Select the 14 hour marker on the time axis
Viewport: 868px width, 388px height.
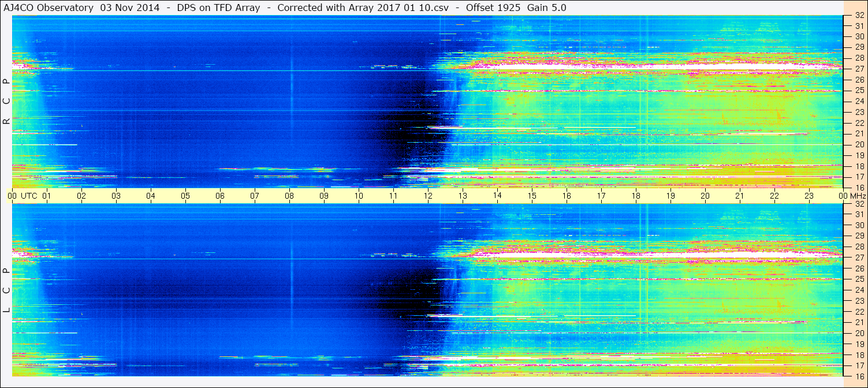pyautogui.click(x=497, y=196)
